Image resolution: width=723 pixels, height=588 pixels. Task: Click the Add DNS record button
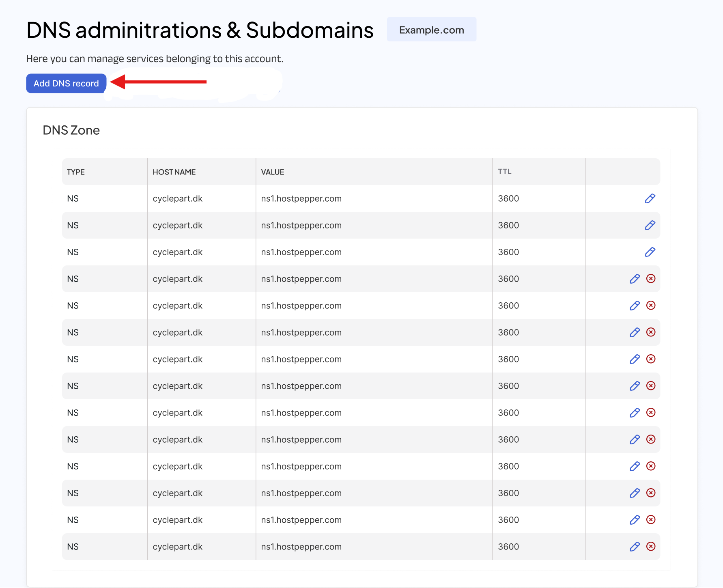pos(66,84)
